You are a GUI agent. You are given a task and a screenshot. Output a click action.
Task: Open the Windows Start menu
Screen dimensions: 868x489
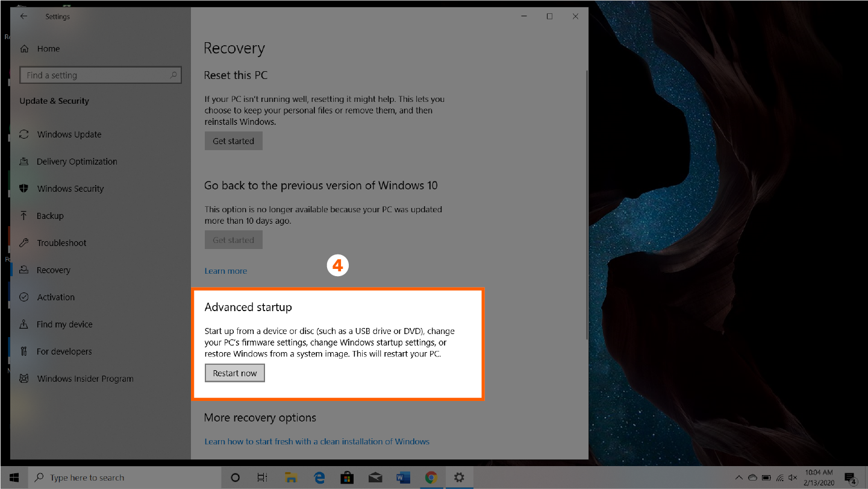coord(14,478)
